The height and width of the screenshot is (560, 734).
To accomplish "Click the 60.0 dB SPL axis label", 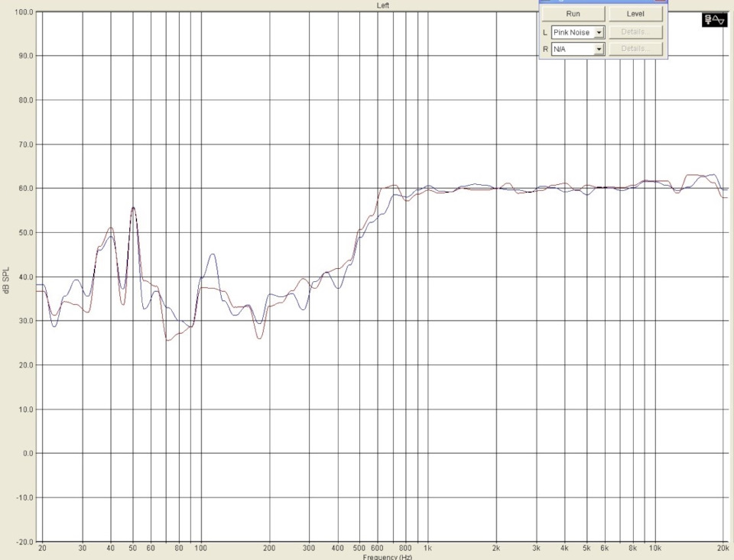I will (24, 189).
